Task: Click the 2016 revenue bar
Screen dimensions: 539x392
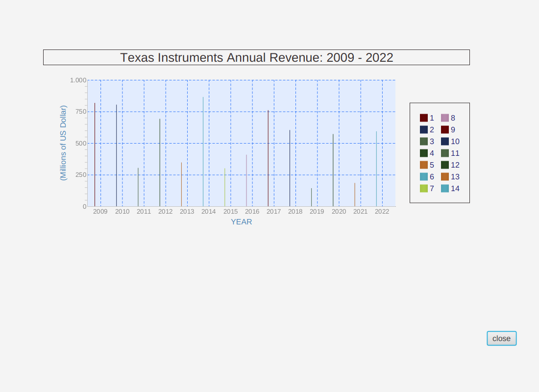Action: [246, 180]
